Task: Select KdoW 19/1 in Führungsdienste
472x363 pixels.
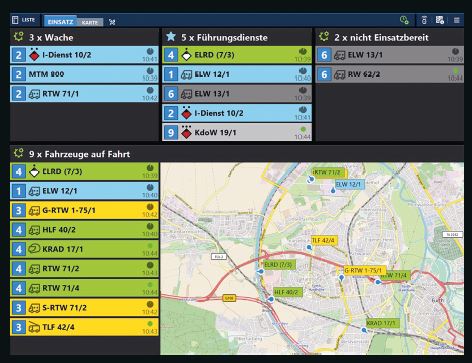Action: pos(237,132)
